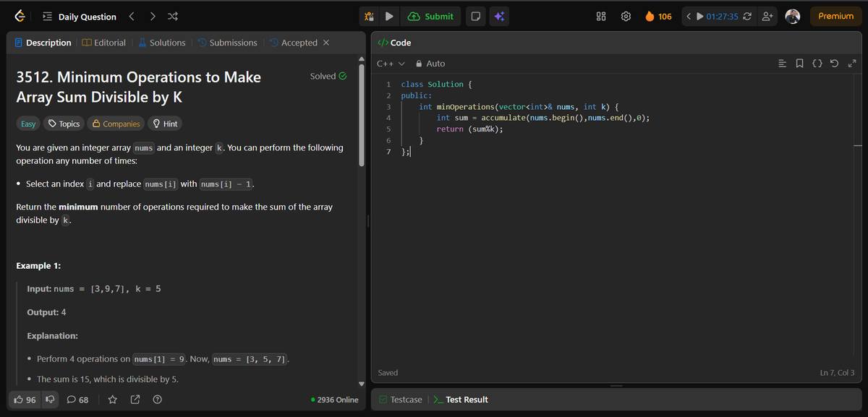Resume the timer at 01:27:35
The image size is (868, 417).
(700, 17)
